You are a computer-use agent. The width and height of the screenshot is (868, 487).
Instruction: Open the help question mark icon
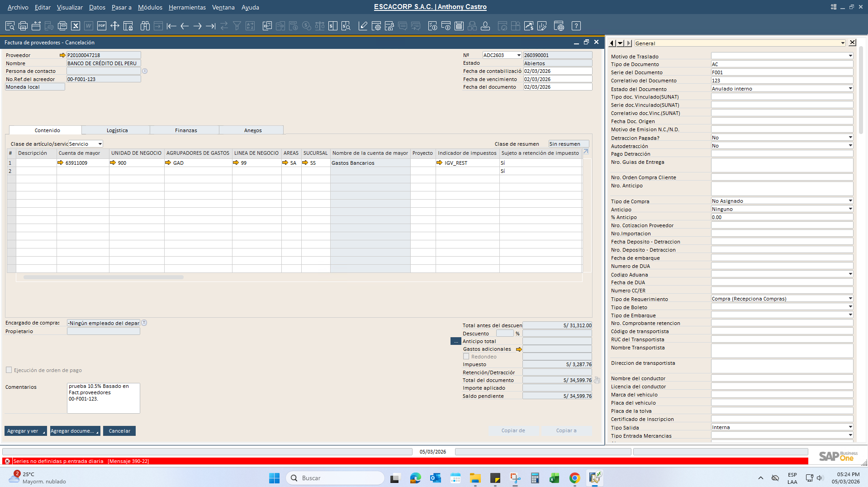(576, 26)
